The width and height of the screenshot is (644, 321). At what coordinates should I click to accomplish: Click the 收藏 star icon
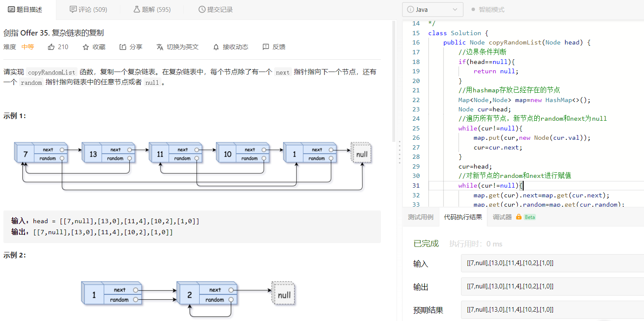[x=86, y=47]
